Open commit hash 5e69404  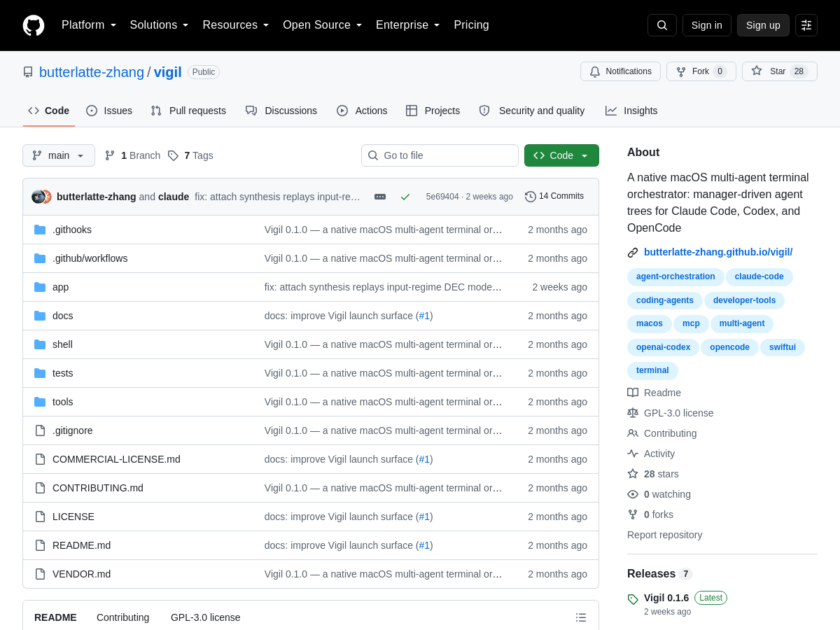[442, 197]
